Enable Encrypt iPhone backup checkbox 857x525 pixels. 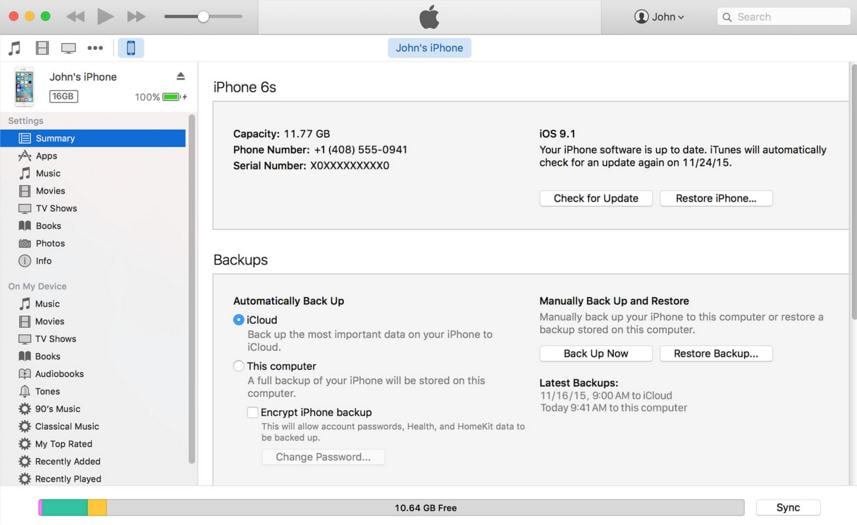point(253,412)
